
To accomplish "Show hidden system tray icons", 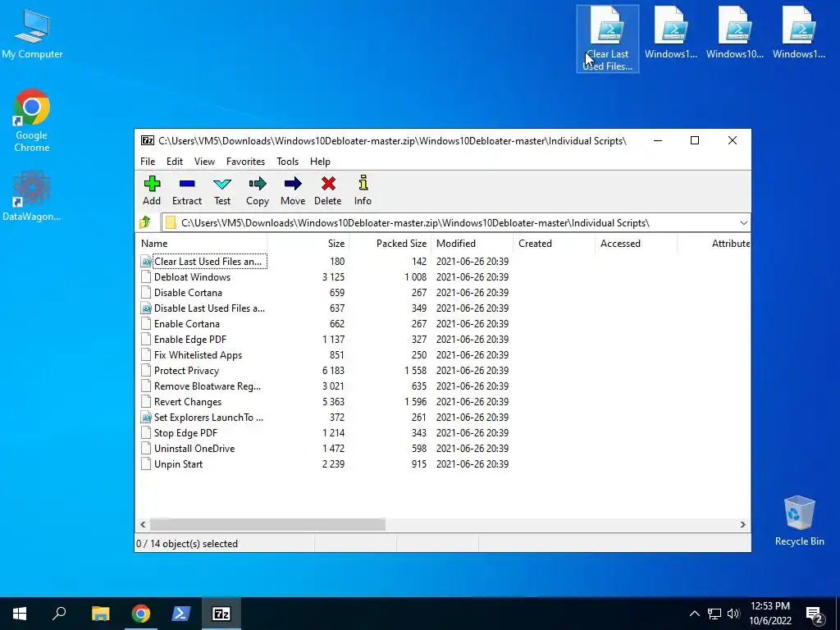I will 694,614.
